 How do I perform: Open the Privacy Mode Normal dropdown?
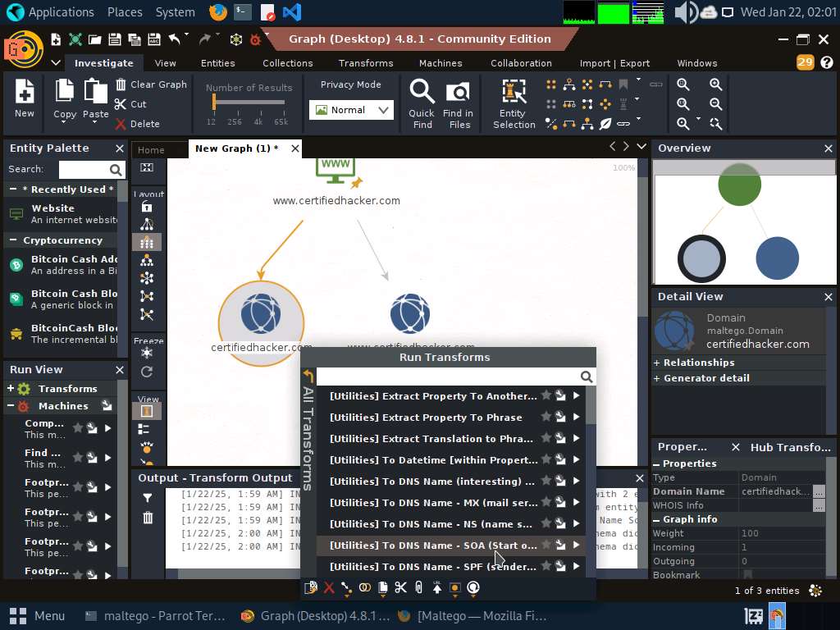coord(351,110)
